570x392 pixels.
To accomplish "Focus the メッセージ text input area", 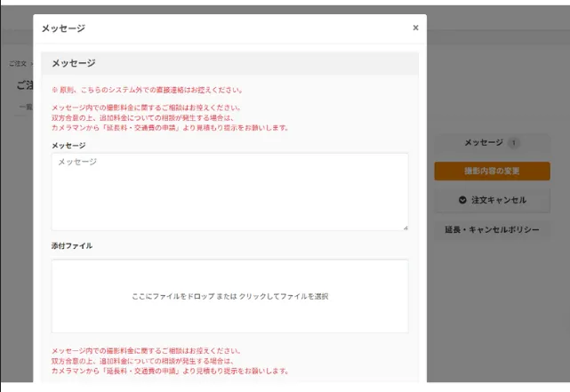I will 229,191.
